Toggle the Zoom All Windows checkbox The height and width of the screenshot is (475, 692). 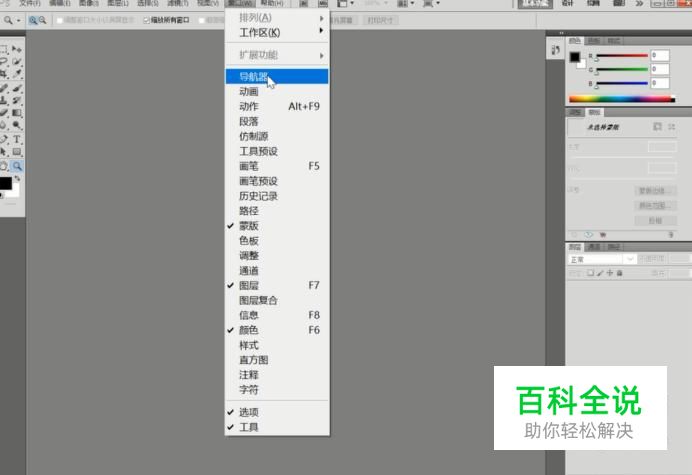pos(147,20)
